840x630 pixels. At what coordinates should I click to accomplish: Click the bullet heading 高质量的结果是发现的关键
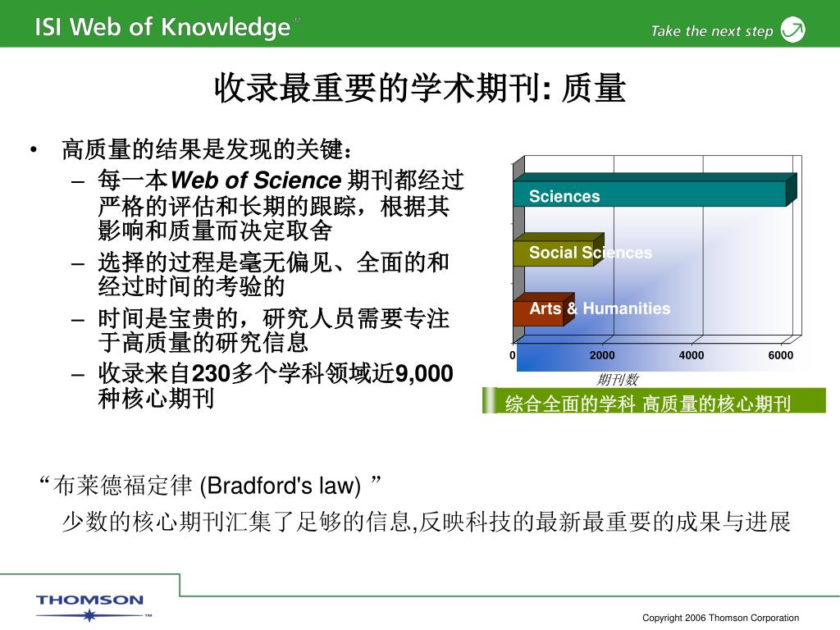pos(206,149)
